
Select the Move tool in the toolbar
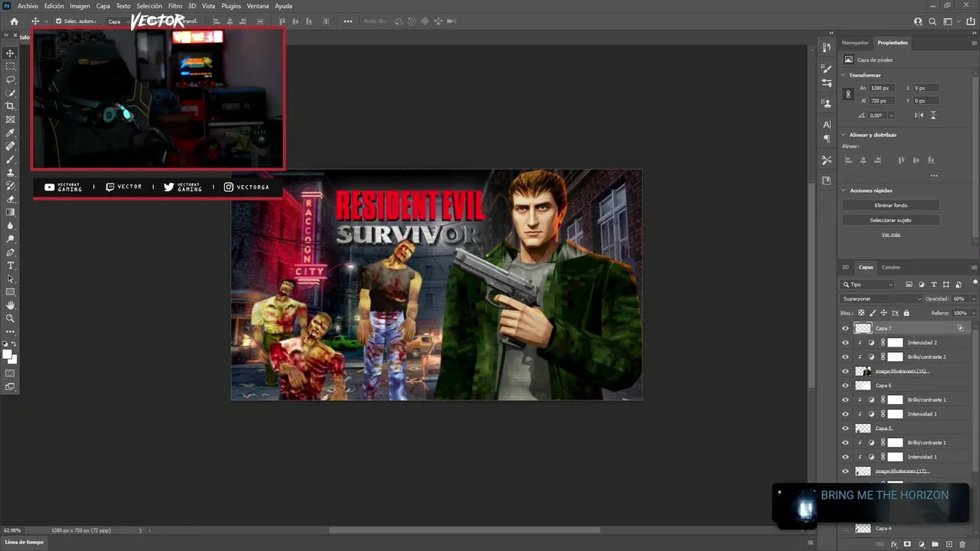(11, 53)
